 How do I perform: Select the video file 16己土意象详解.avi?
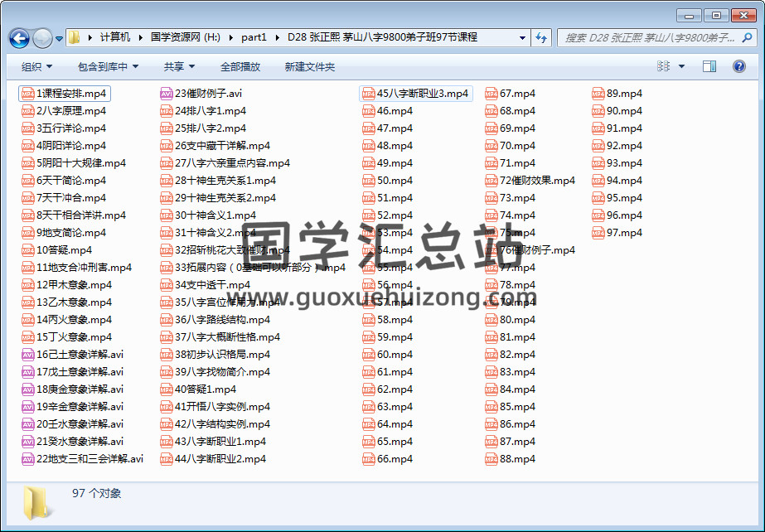[80, 355]
